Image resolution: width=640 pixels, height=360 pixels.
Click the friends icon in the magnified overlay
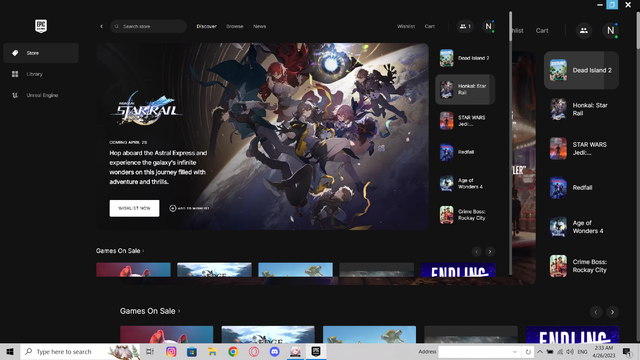(x=584, y=31)
